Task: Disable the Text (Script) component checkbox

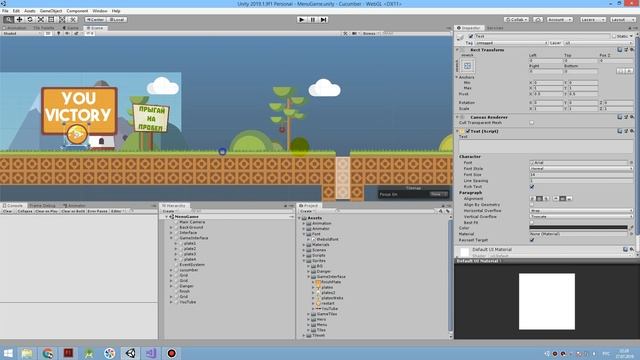Action: [x=468, y=131]
